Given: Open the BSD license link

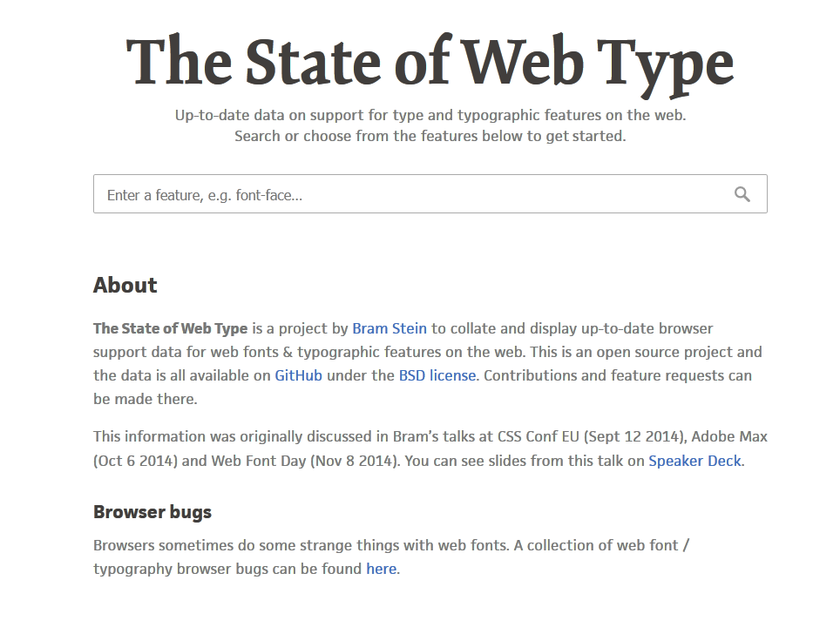Looking at the screenshot, I should pos(437,375).
